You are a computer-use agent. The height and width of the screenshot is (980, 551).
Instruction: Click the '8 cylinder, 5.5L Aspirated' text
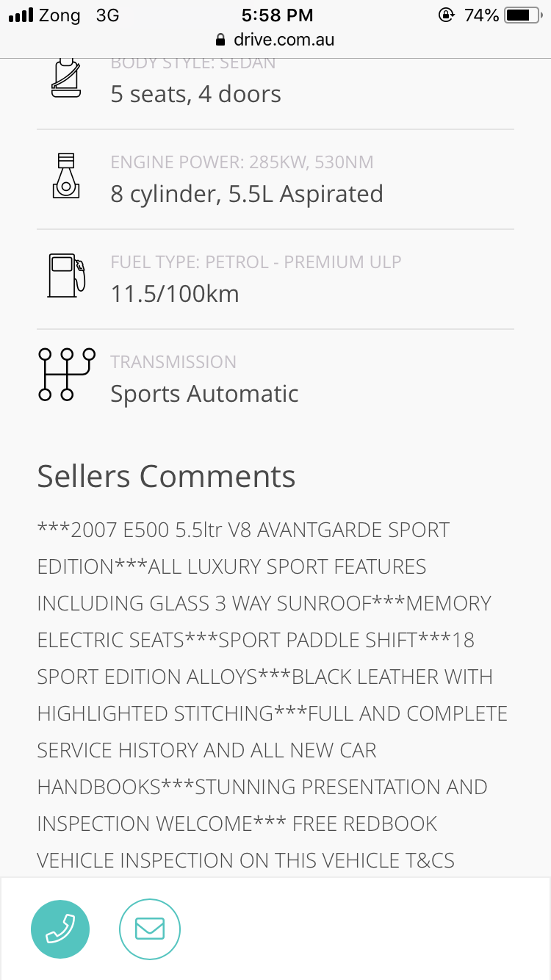(x=247, y=194)
